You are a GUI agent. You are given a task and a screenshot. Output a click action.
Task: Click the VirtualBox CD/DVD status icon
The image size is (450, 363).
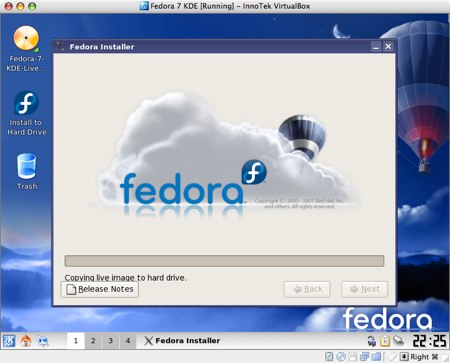click(x=341, y=357)
